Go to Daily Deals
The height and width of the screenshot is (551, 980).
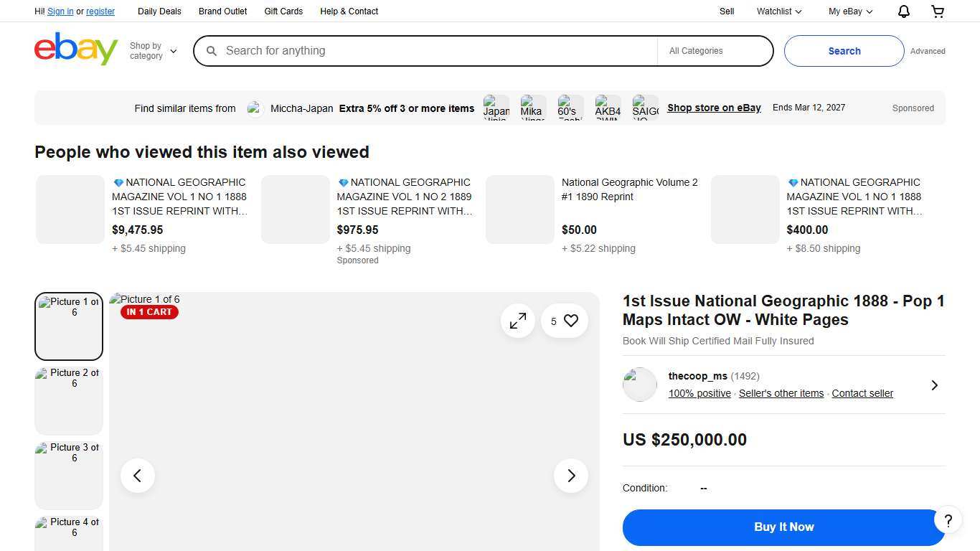pyautogui.click(x=159, y=11)
